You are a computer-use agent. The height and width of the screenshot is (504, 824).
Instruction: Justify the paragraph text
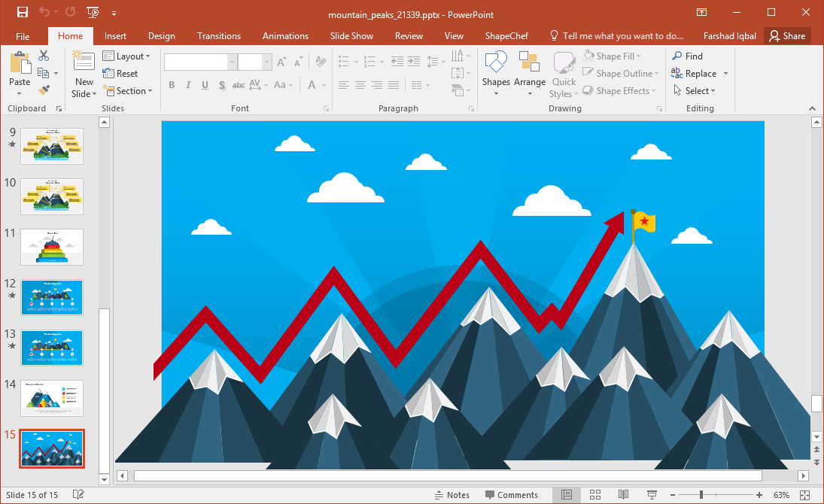click(394, 84)
